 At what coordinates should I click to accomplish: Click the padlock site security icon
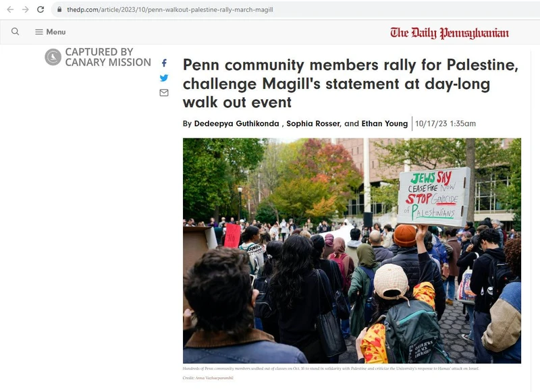point(59,9)
